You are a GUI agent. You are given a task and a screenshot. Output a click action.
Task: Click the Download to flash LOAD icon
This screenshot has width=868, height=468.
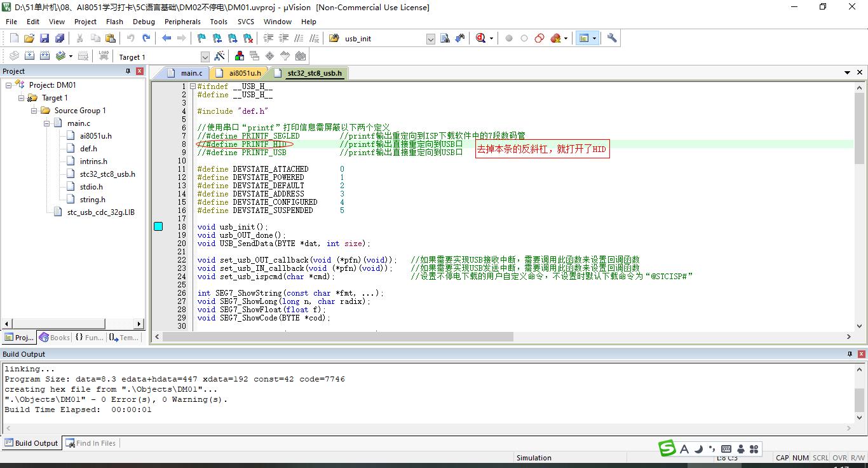click(x=104, y=57)
